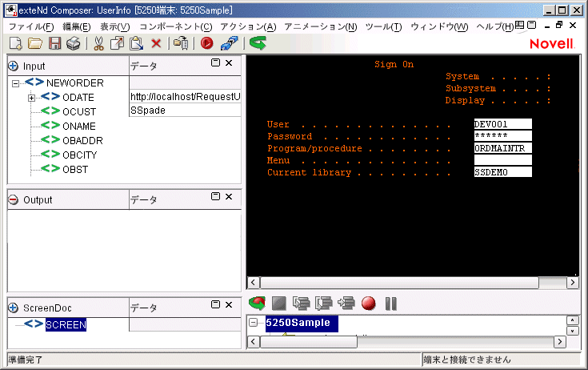Viewport: 588px width, 370px height.
Task: Select the OCUST tree item
Action: click(x=79, y=112)
